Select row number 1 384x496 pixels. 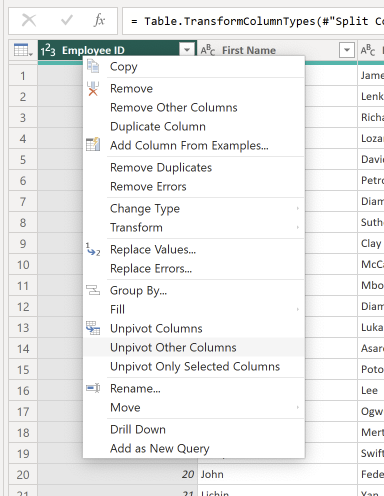tap(23, 76)
